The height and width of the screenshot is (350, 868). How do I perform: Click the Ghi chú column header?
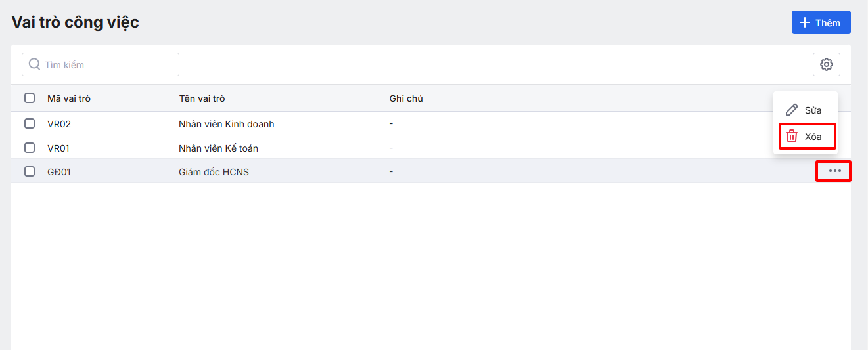point(406,98)
